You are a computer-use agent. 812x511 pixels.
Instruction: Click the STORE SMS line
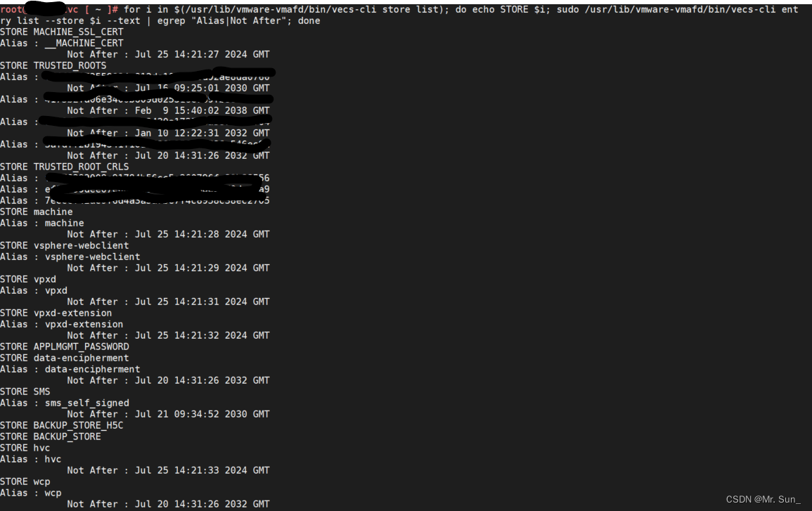pos(25,392)
